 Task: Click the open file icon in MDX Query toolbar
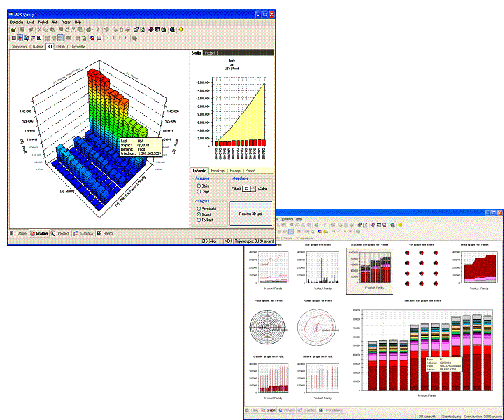click(13, 30)
